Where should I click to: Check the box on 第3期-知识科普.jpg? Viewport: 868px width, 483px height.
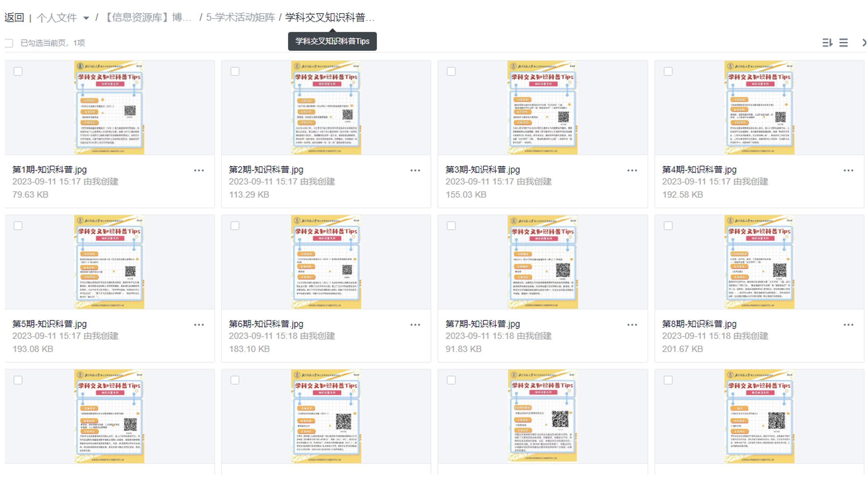tap(451, 71)
